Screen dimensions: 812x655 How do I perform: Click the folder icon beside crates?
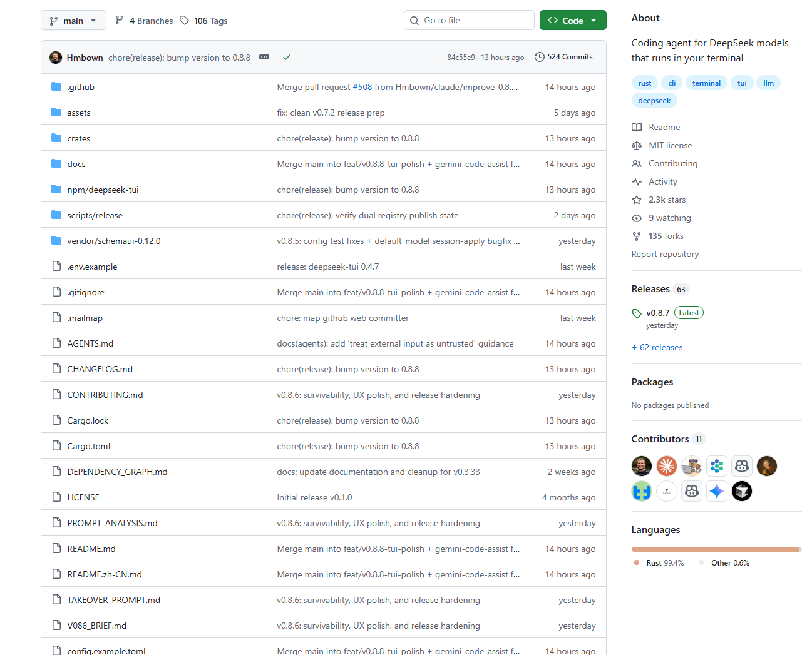tap(56, 138)
